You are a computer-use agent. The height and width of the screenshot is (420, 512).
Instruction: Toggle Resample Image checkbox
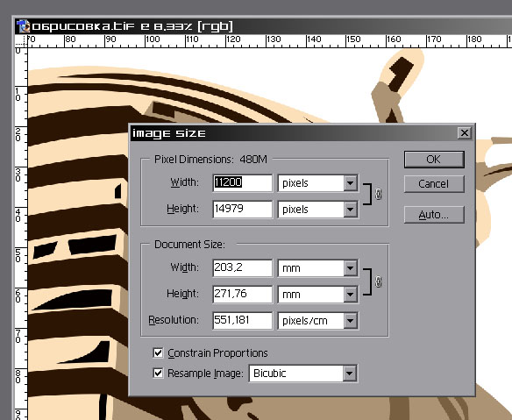coord(158,373)
